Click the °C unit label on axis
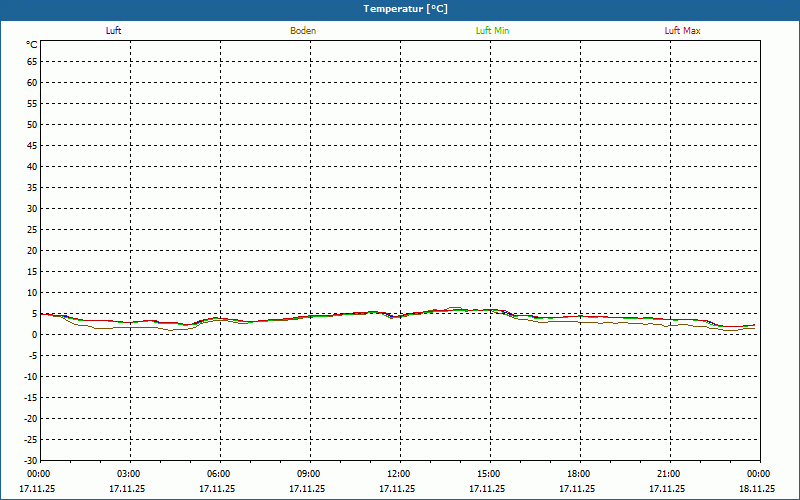Image resolution: width=800 pixels, height=500 pixels. click(x=32, y=45)
